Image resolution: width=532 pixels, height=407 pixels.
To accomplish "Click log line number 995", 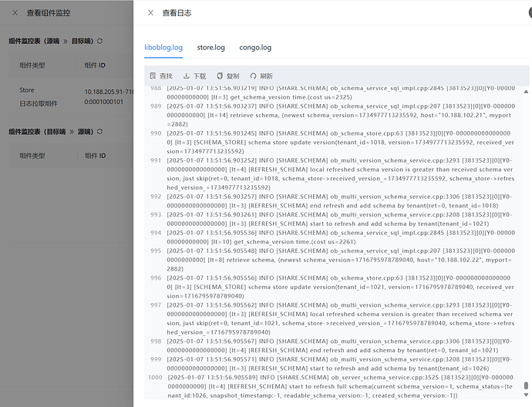I will pos(156,251).
